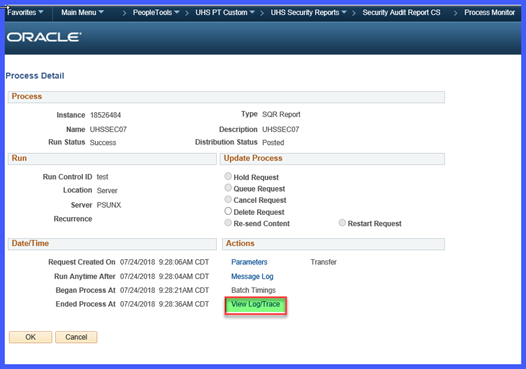The height and width of the screenshot is (369, 526).
Task: Confirm with the OK button
Action: tap(31, 337)
